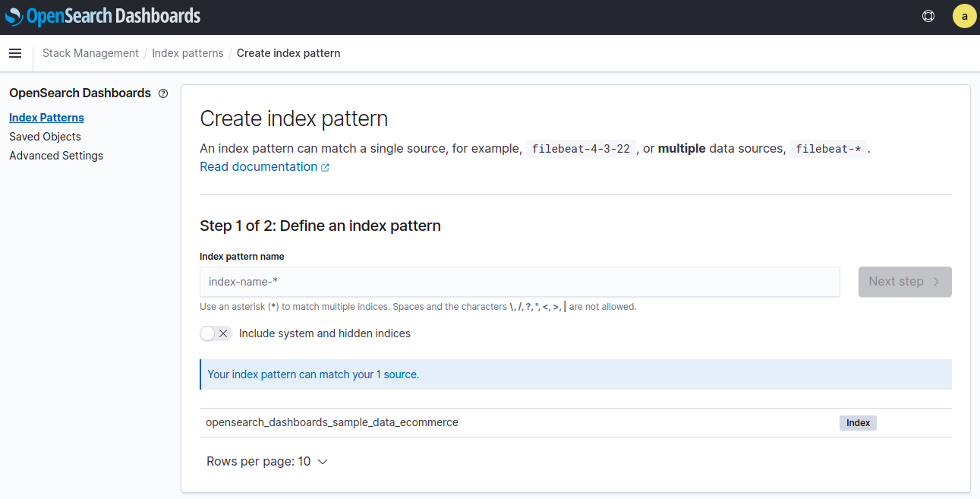Focus the Index pattern name field

tap(520, 282)
